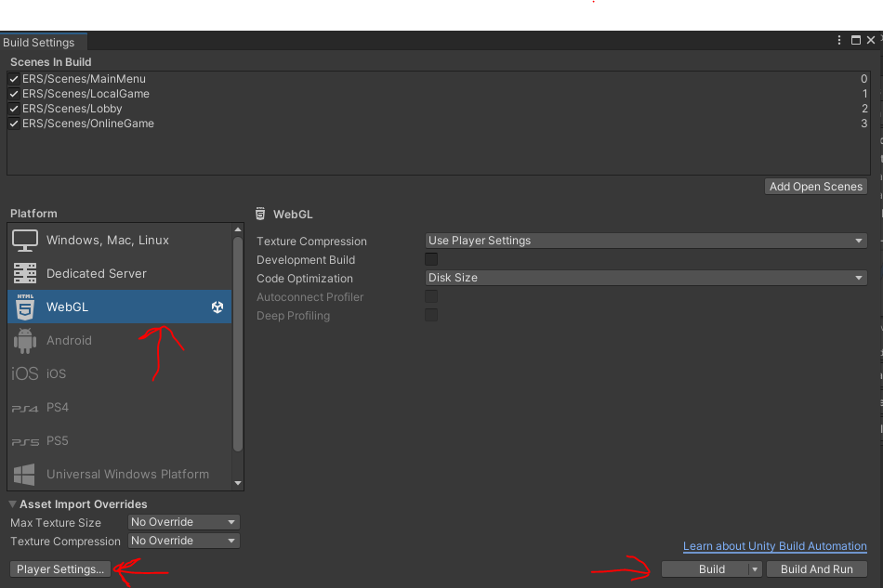Screen dimensions: 883x588
Task: Uncheck the ERS/Scenes/LocalGame scene
Action: pyautogui.click(x=14, y=94)
